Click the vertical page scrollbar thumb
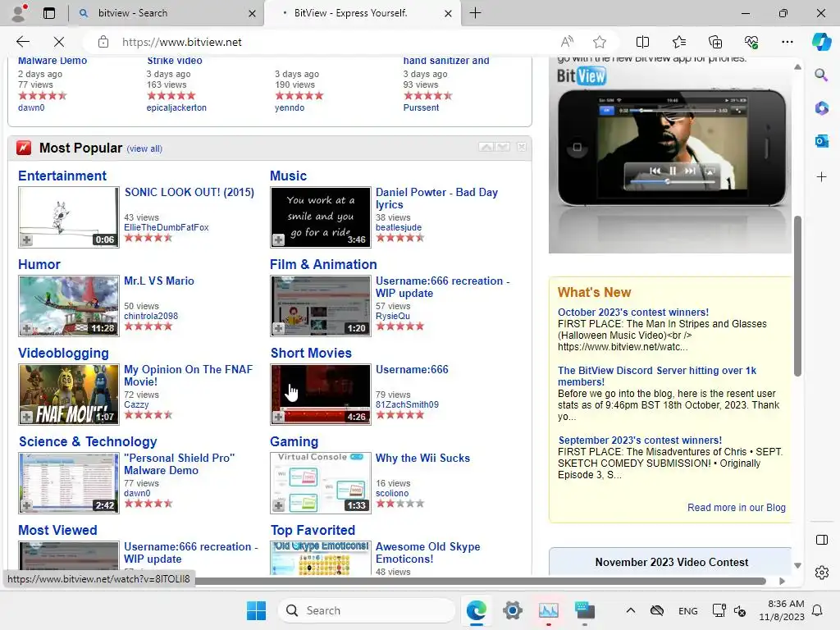The image size is (840, 630). coord(797,296)
